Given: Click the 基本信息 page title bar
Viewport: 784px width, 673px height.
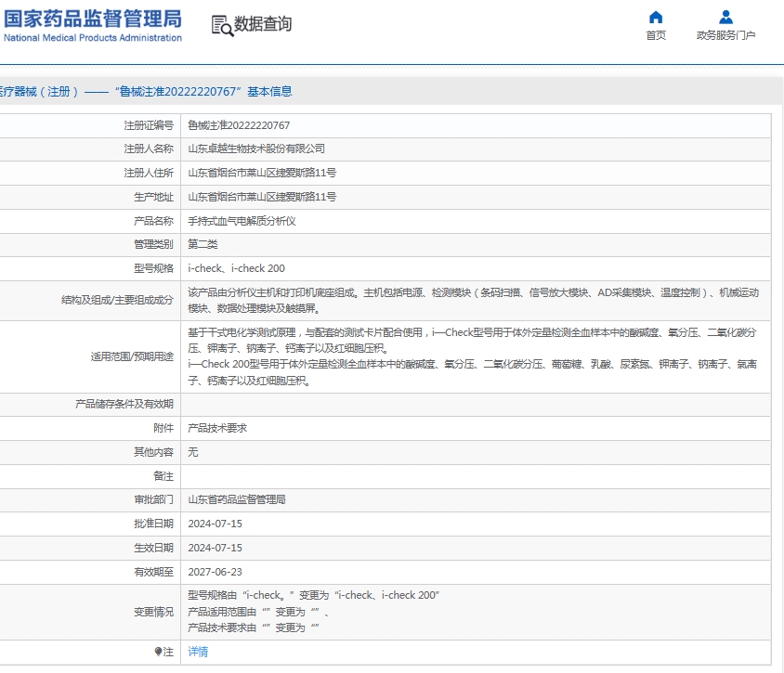Looking at the screenshot, I should tap(392, 91).
